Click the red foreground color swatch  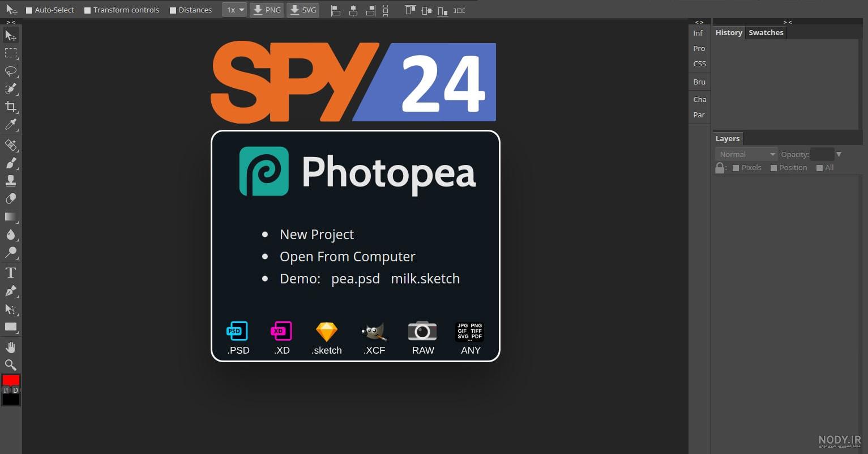(11, 380)
